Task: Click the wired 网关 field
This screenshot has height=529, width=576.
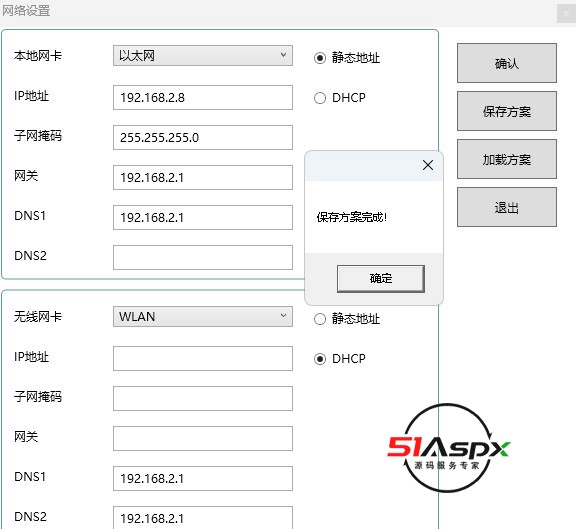Action: 203,178
